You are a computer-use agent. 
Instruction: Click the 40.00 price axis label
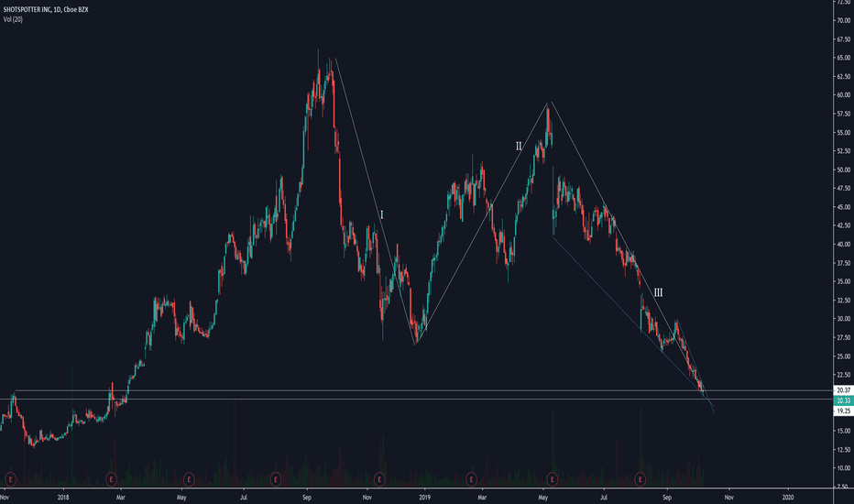coord(844,244)
